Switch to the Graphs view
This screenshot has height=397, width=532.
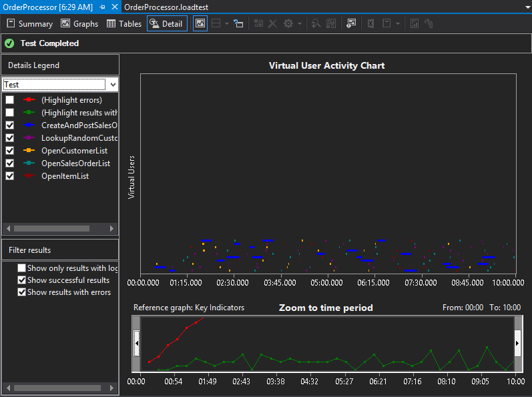coord(79,23)
